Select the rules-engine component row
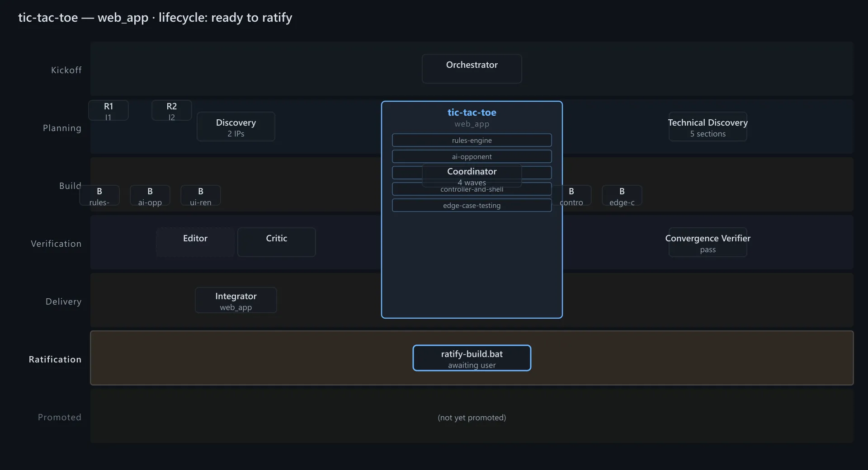This screenshot has width=868, height=470. tap(472, 140)
